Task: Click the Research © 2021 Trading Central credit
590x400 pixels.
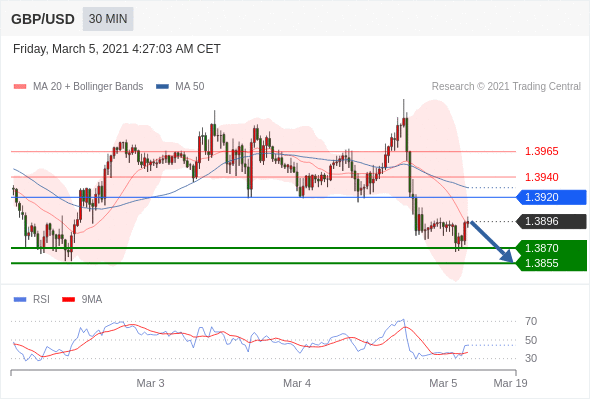Action: 506,87
